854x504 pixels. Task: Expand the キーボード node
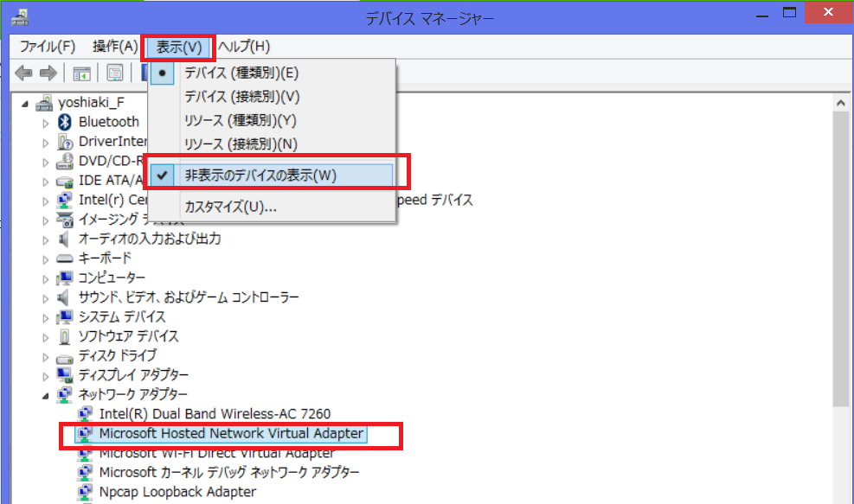click(46, 259)
